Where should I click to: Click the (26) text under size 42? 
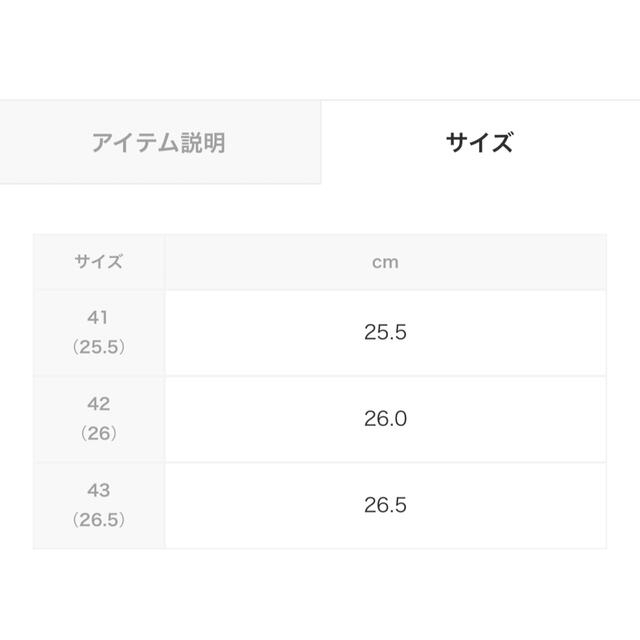[99, 433]
